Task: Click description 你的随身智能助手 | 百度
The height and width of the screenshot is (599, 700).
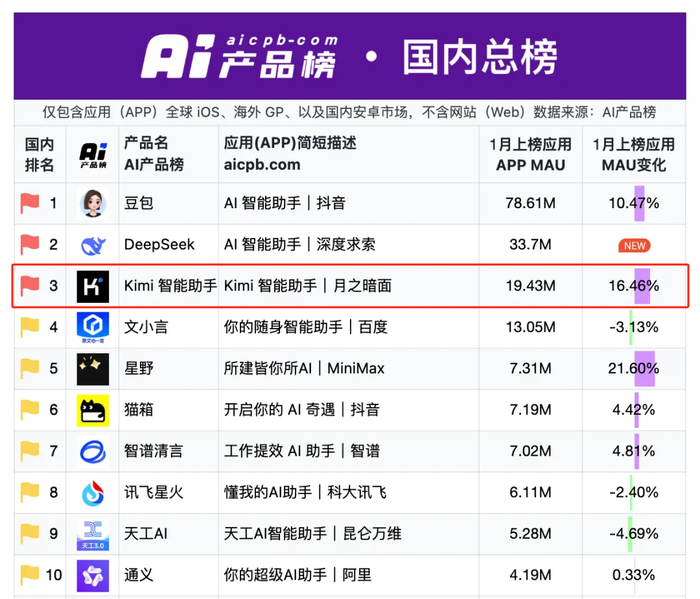Action: click(305, 327)
